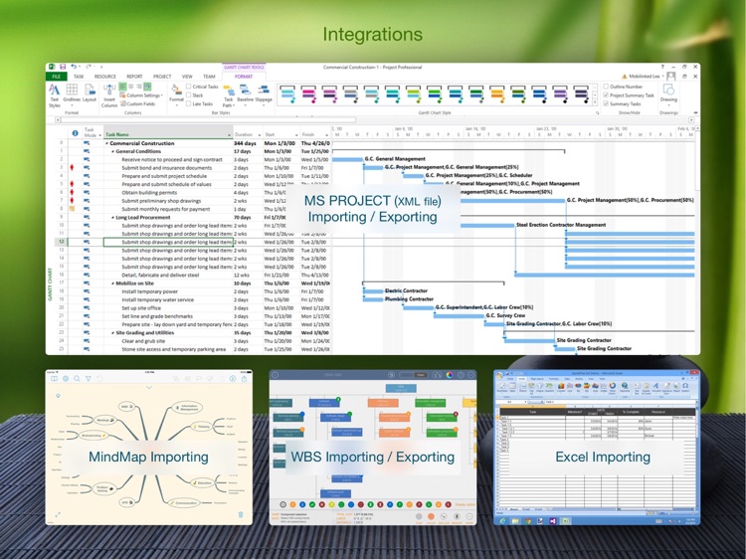Screen dimensions: 746x560
Task: Click the Receive notice Gantt bar
Action: (347, 159)
